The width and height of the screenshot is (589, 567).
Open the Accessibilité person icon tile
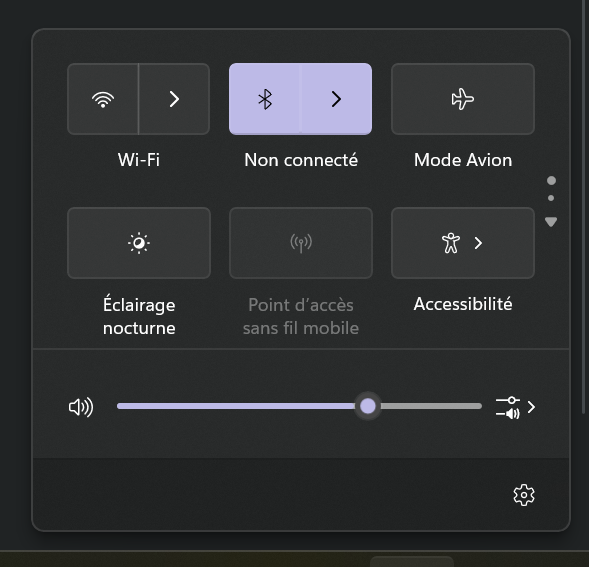click(x=451, y=243)
